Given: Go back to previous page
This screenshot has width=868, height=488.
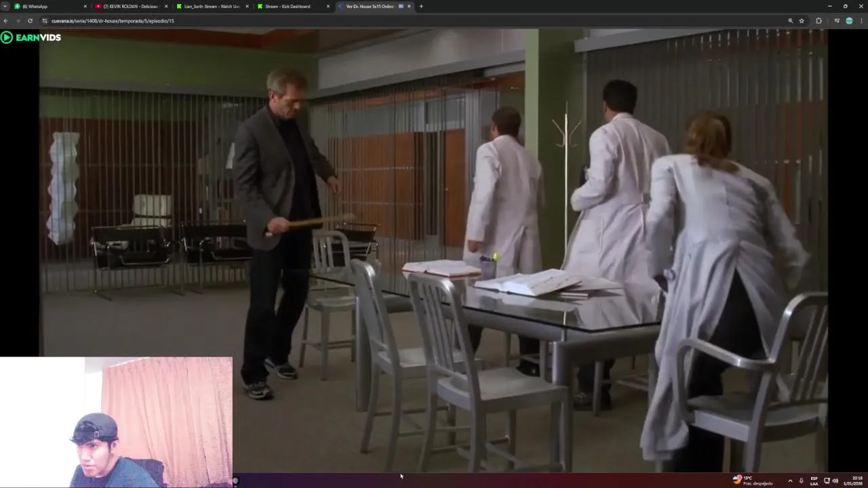Looking at the screenshot, I should click(x=6, y=21).
